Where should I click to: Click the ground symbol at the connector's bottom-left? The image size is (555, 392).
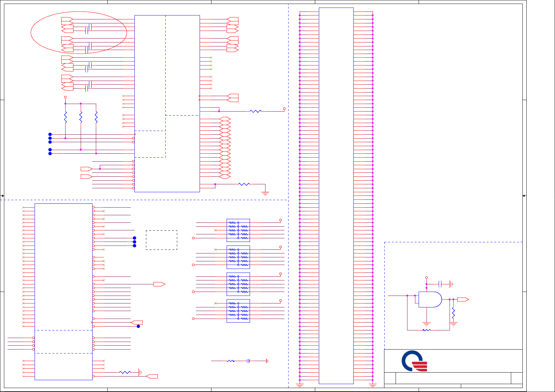pyautogui.click(x=300, y=385)
